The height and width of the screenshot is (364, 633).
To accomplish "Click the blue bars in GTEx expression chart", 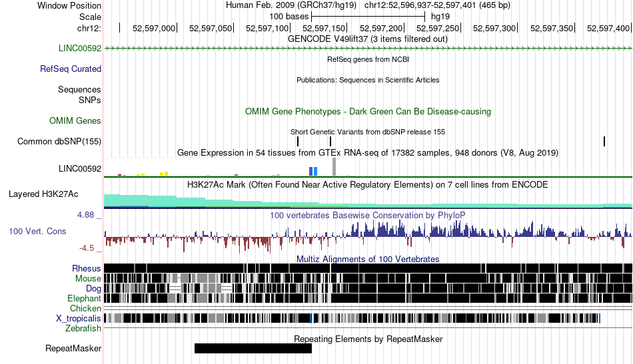I will coord(313,171).
